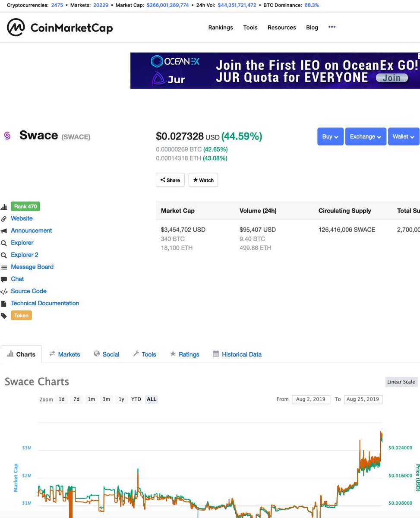Viewport: 420px width, 518px height.
Task: Switch to the Social tab
Action: pos(107,354)
